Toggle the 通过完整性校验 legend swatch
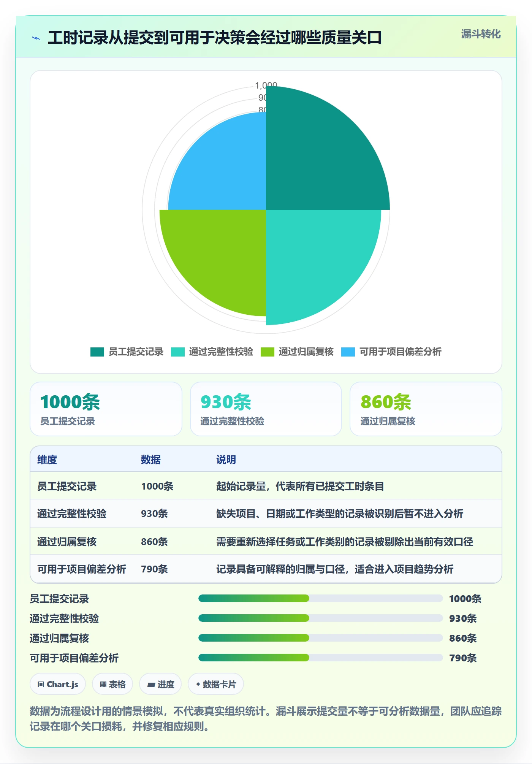This screenshot has height=764, width=532. pos(178,352)
